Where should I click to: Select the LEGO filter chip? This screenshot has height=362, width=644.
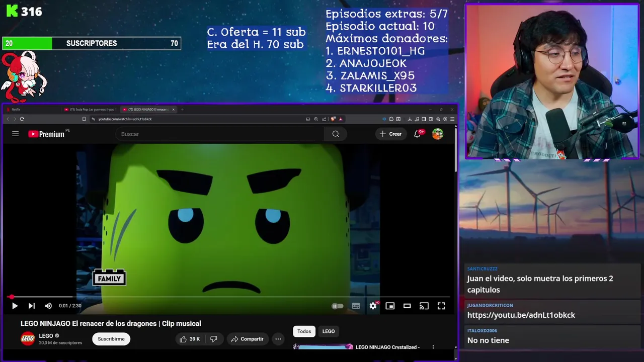click(329, 331)
